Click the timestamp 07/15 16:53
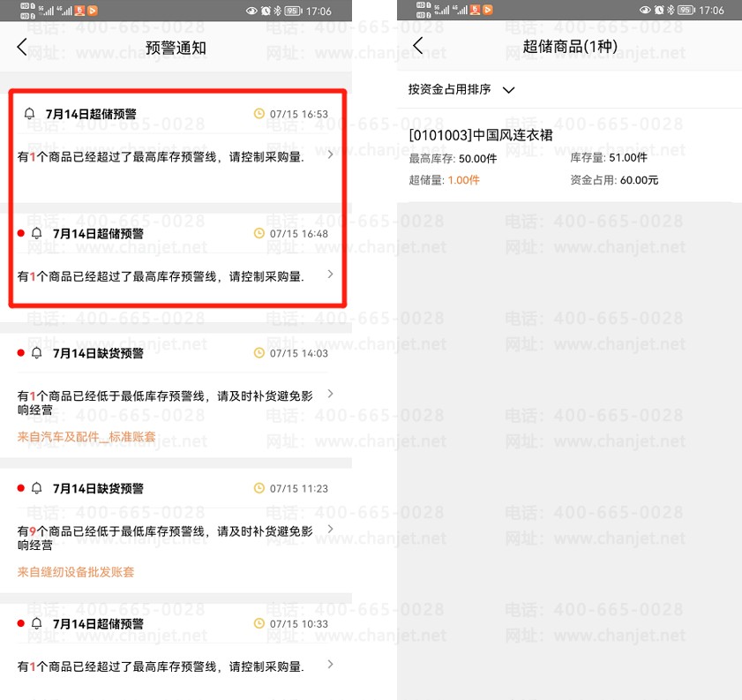This screenshot has width=742, height=700. 298,114
